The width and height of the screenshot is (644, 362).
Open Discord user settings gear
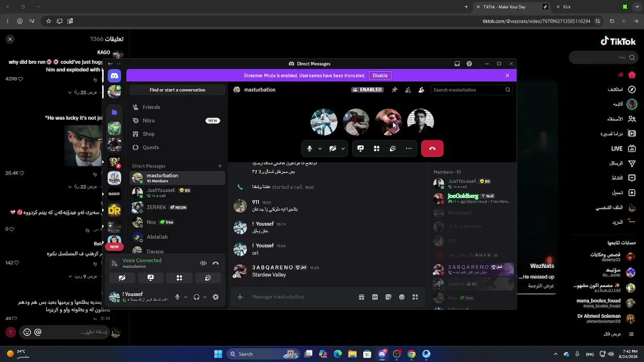point(216,297)
